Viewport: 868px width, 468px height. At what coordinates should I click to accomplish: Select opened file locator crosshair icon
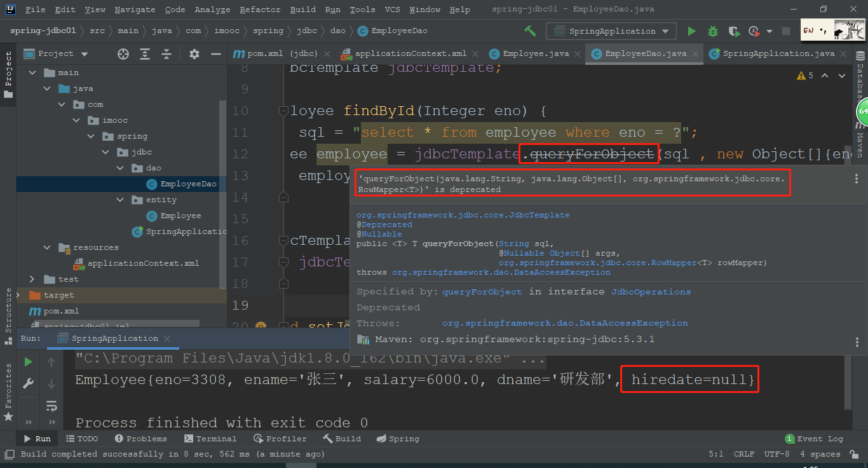click(x=124, y=54)
